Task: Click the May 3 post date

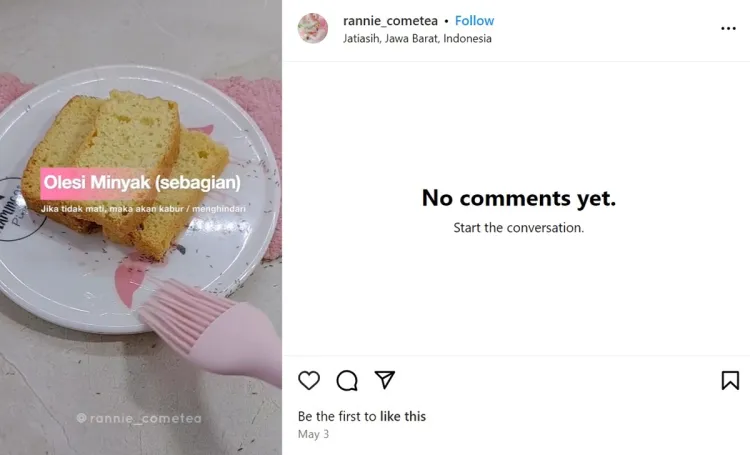Action: click(x=313, y=434)
